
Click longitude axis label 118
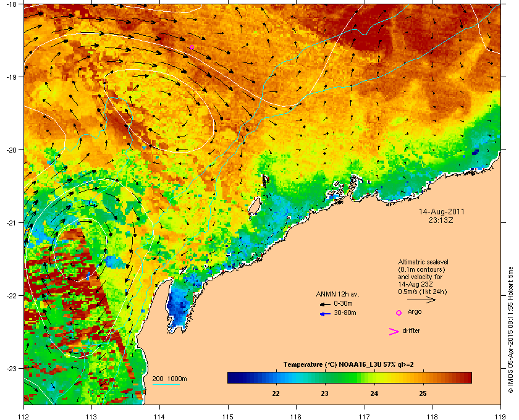pyautogui.click(x=432, y=416)
